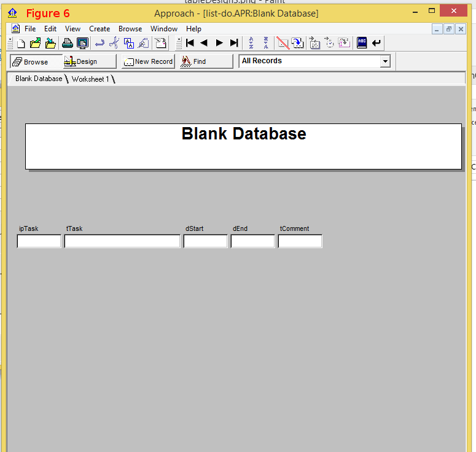476x452 pixels.
Task: Close the inner document window
Action: pyautogui.click(x=461, y=29)
